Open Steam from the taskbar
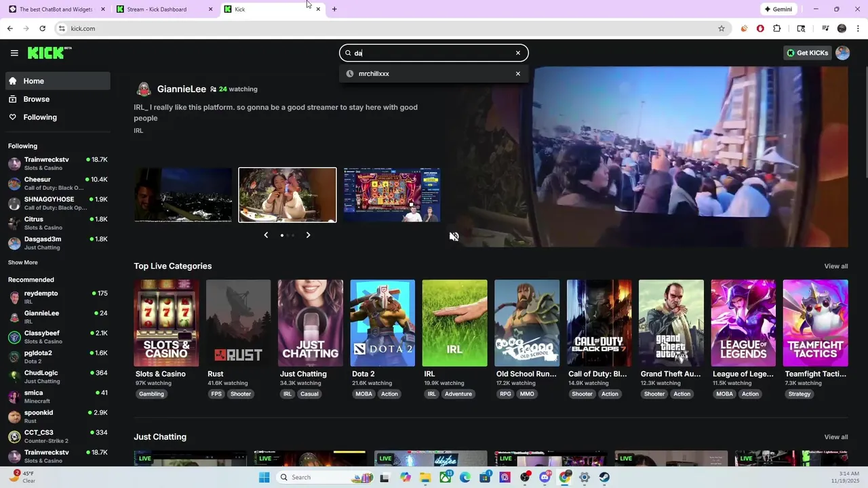 pyautogui.click(x=604, y=477)
